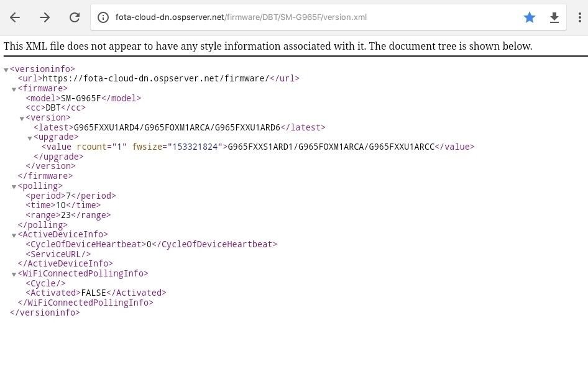
Task: Collapse the firmware node
Action: 14,89
